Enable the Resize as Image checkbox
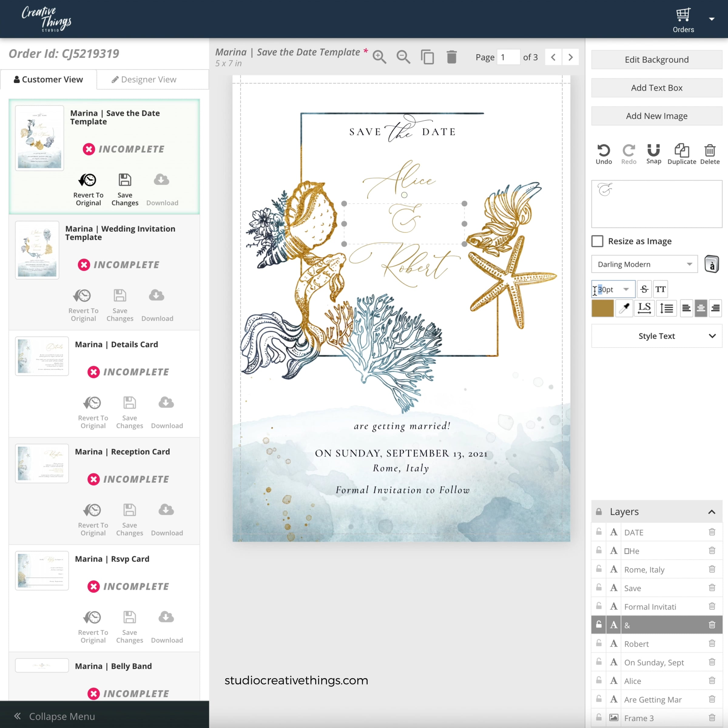This screenshot has height=728, width=728. pyautogui.click(x=597, y=241)
